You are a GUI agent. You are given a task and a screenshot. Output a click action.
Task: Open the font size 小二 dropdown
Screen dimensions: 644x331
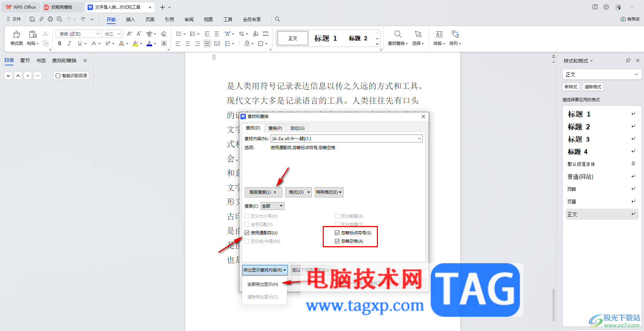[x=119, y=34]
